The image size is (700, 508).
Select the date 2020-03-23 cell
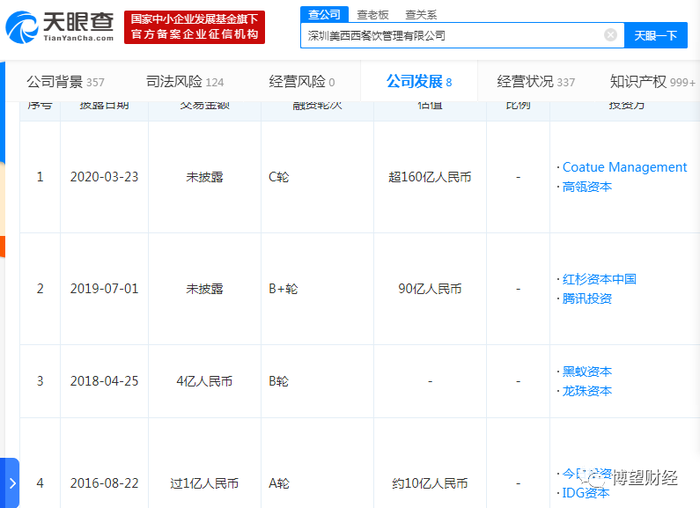104,177
